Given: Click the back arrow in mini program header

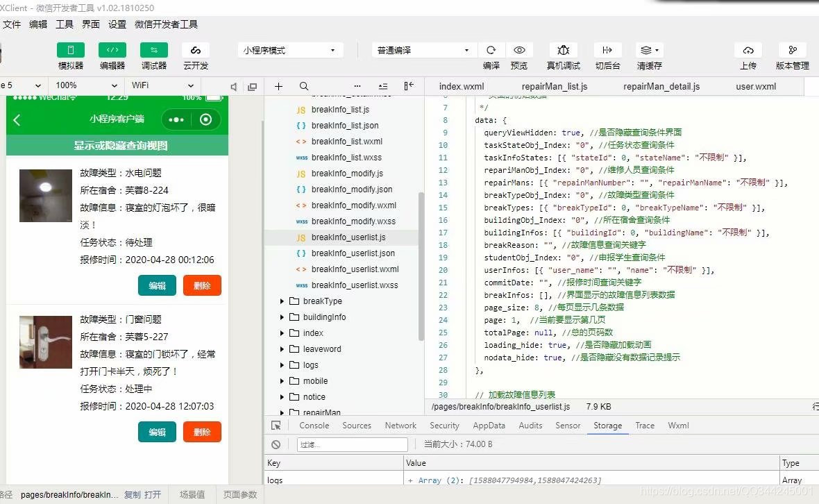Looking at the screenshot, I should tap(17, 120).
